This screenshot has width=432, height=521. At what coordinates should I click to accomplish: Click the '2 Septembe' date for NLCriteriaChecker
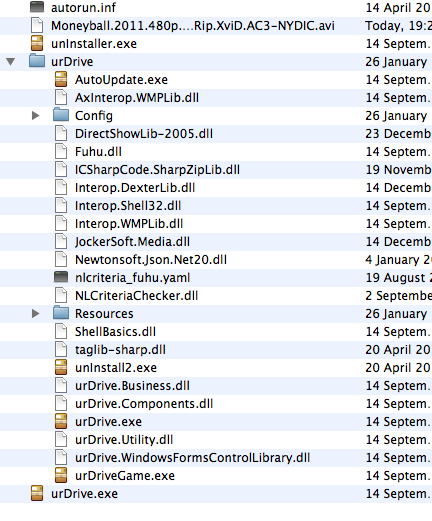pyautogui.click(x=399, y=296)
